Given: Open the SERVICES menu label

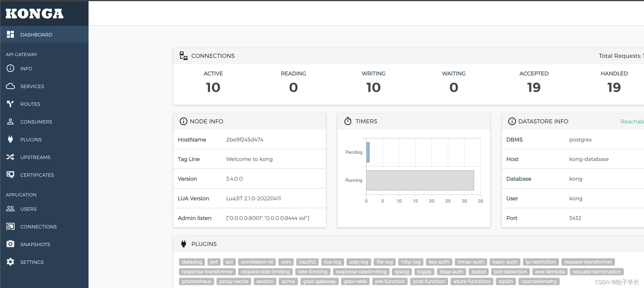Looking at the screenshot, I should tap(32, 86).
